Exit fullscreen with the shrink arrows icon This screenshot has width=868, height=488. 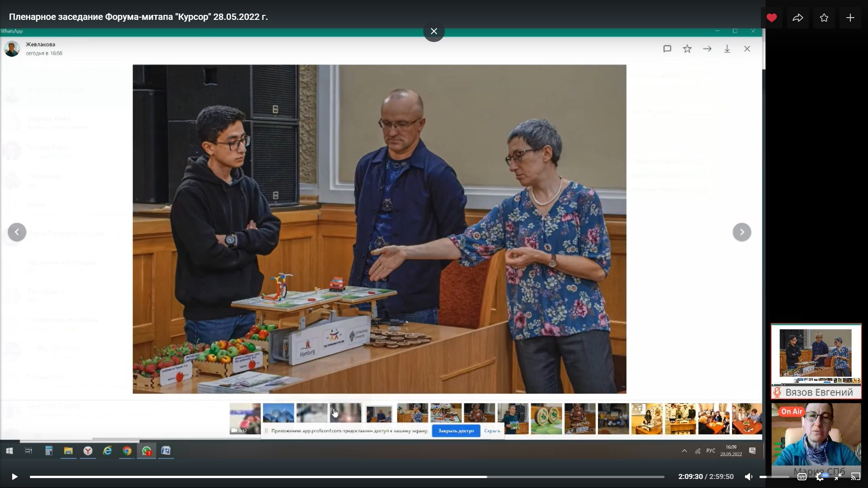pyautogui.click(x=838, y=477)
